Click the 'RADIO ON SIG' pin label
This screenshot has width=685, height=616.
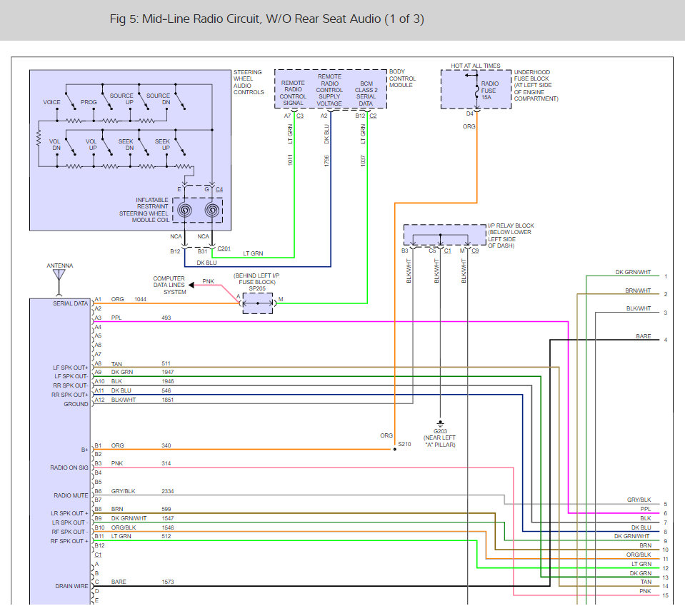(x=69, y=468)
